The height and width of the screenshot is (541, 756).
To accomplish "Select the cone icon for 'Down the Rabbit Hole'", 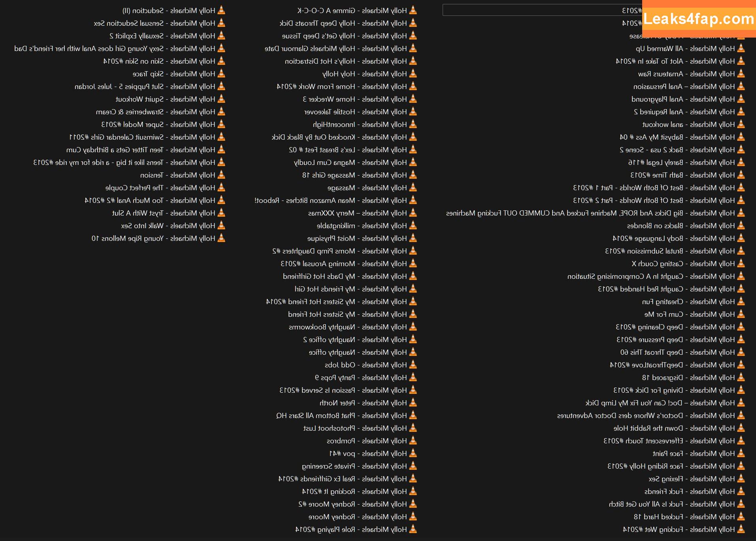I will pyautogui.click(x=741, y=428).
